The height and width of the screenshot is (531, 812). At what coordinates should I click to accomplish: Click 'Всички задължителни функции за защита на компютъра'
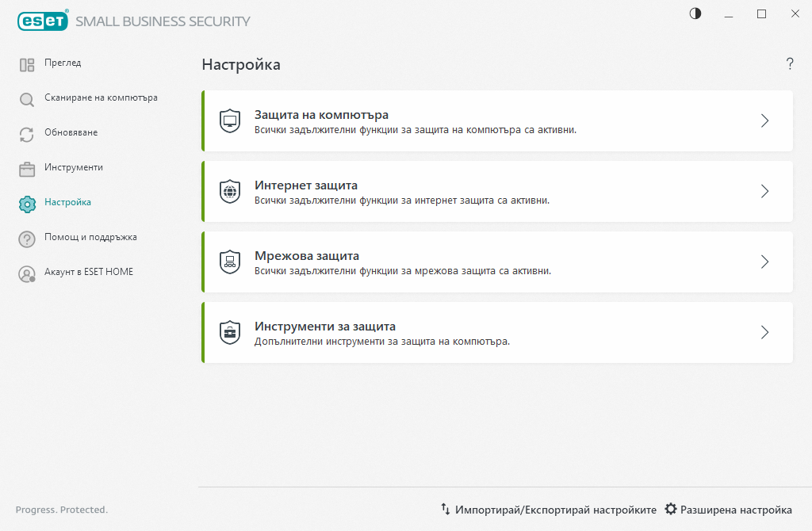tap(388, 130)
